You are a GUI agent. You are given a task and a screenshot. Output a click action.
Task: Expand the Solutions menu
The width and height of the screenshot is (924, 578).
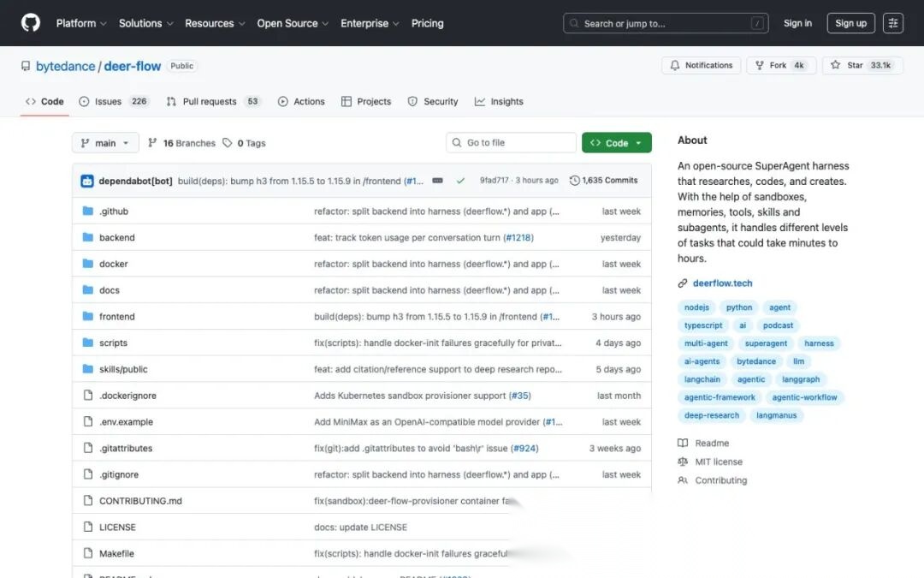[x=146, y=24]
